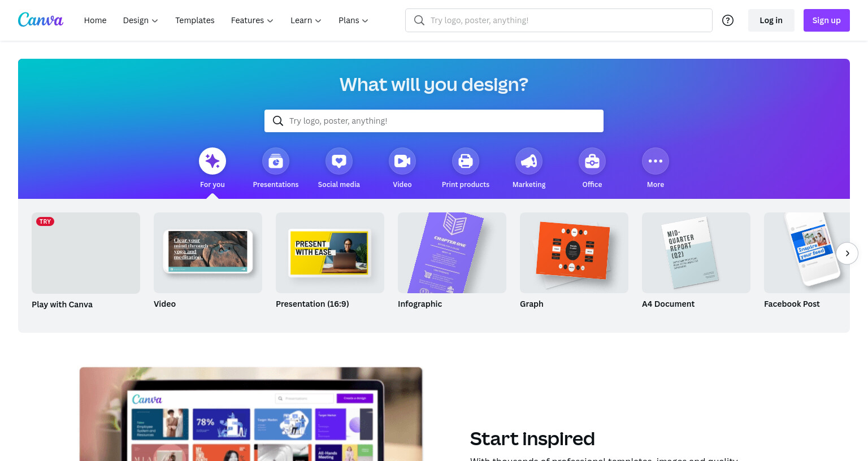Open the Templates menu item

[x=195, y=20]
